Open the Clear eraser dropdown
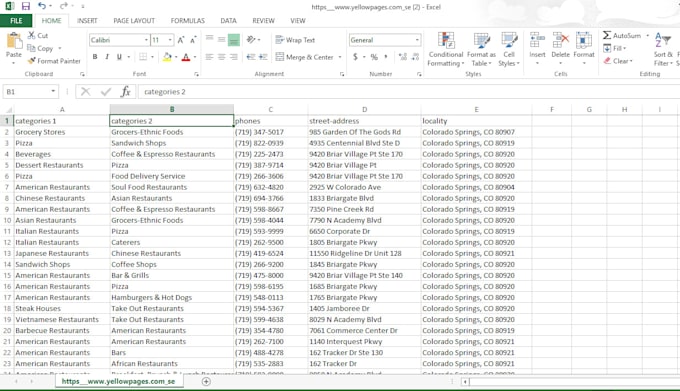Image resolution: width=680 pixels, height=391 pixels. pos(618,61)
